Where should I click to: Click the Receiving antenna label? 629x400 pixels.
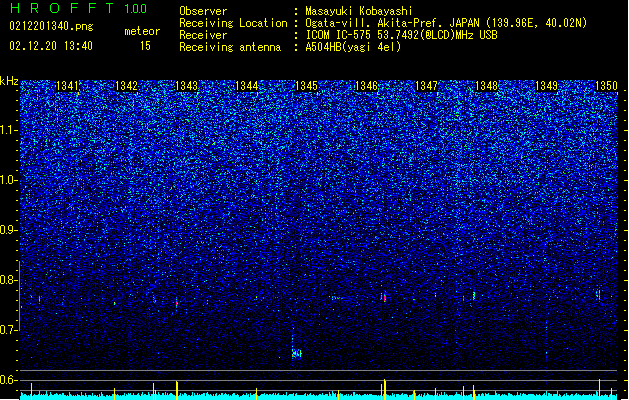230,47
